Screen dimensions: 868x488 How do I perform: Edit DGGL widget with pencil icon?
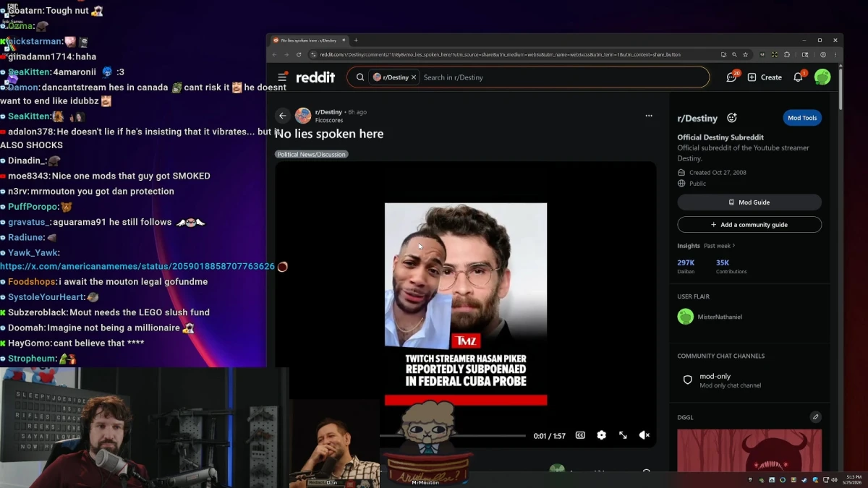815,417
